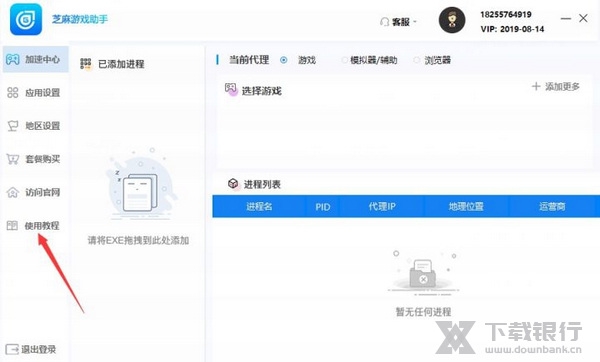
Task: Click the 套餐购买 shopping cart icon
Action: click(13, 159)
